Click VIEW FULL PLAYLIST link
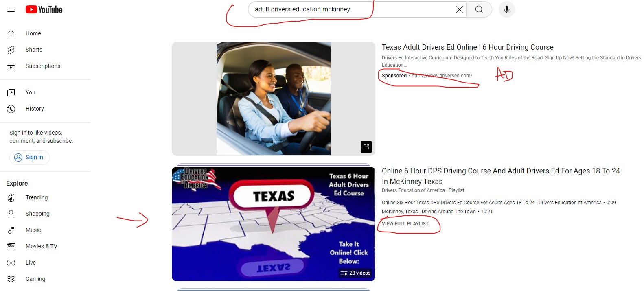The height and width of the screenshot is (291, 644). (405, 224)
